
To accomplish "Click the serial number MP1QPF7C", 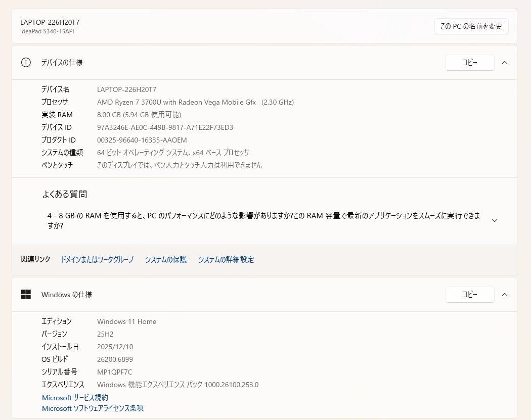I will 114,372.
